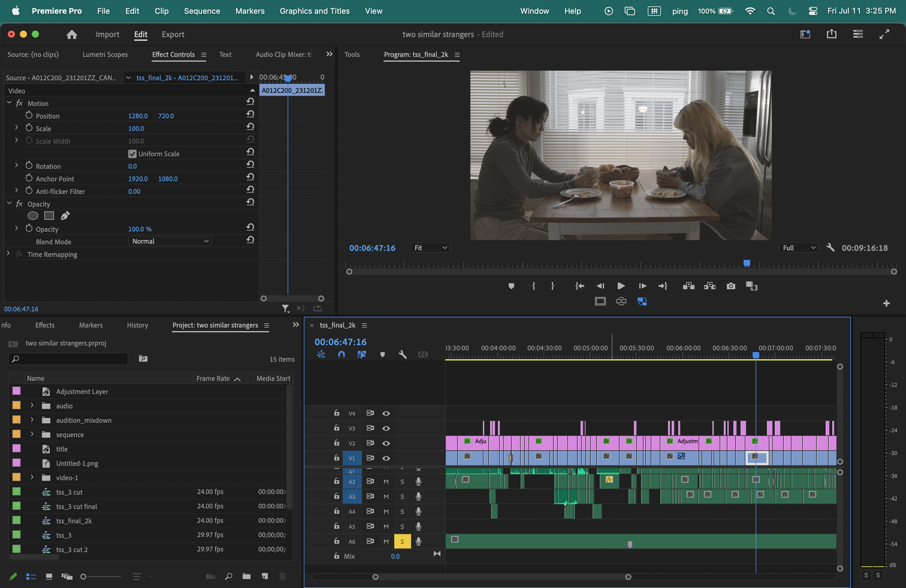This screenshot has width=906, height=588.
Task: Click the Program monitor playhead
Action: pos(747,263)
